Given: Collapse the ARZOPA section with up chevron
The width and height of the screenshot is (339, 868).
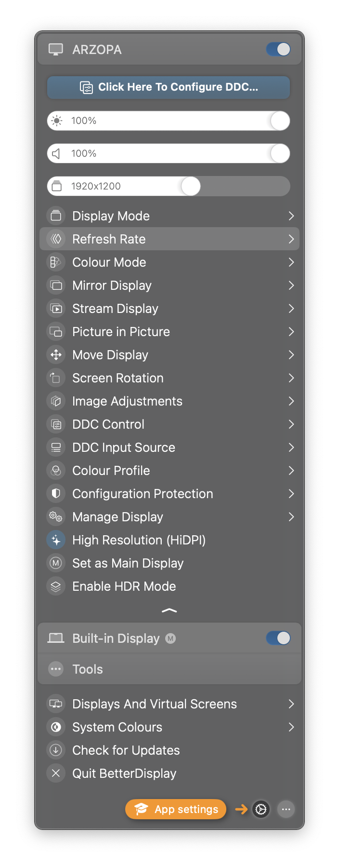Looking at the screenshot, I should point(169,610).
